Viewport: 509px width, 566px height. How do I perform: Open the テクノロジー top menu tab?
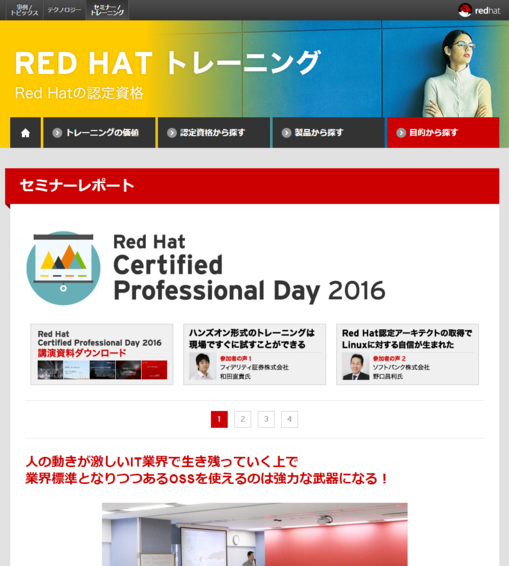tap(64, 10)
